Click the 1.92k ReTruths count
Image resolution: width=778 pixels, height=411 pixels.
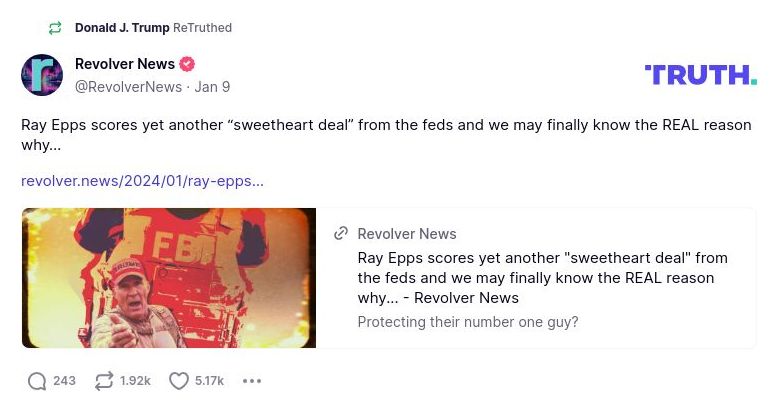(x=135, y=381)
